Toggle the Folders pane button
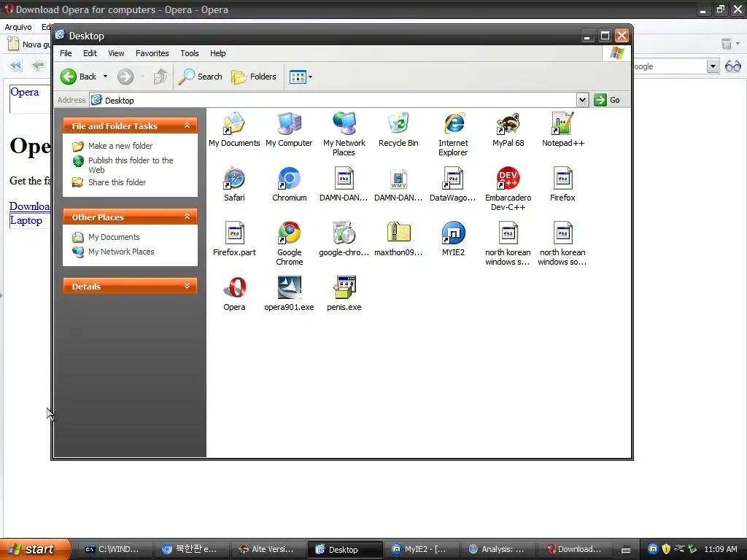The width and height of the screenshot is (747, 560). coord(253,77)
